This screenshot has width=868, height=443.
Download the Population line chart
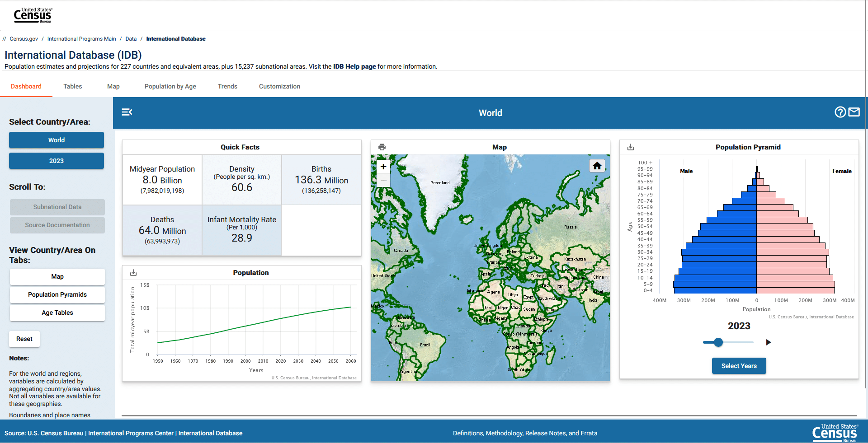[x=133, y=273]
